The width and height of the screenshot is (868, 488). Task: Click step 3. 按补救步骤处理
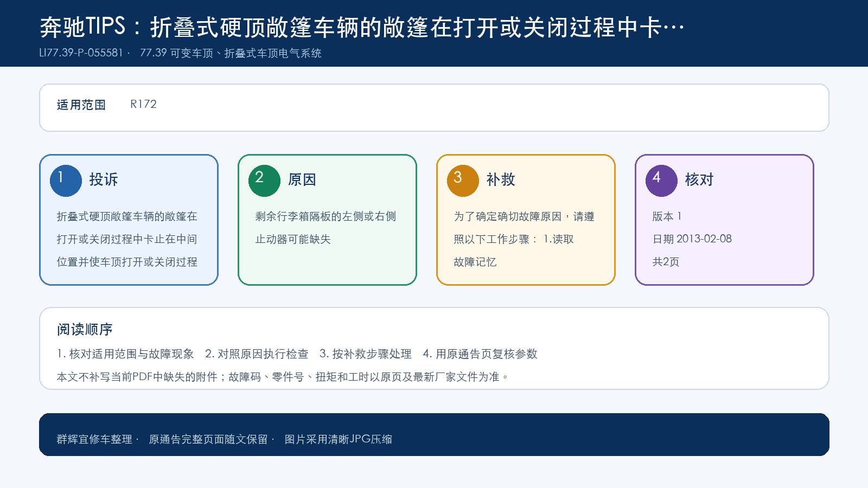[x=366, y=354]
